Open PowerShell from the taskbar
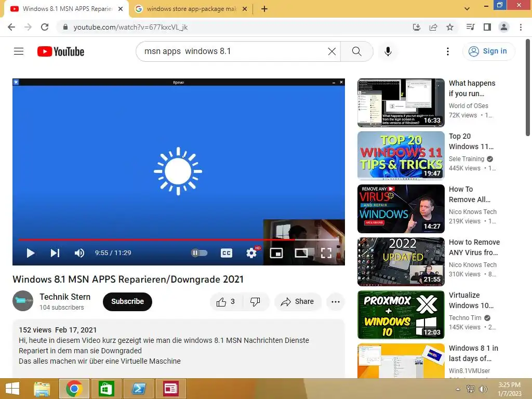Viewport: 532px width, 399px height. [x=138, y=389]
